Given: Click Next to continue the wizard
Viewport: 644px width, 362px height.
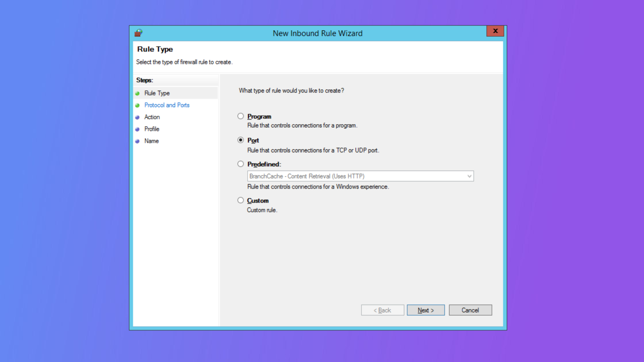Looking at the screenshot, I should 425,310.
